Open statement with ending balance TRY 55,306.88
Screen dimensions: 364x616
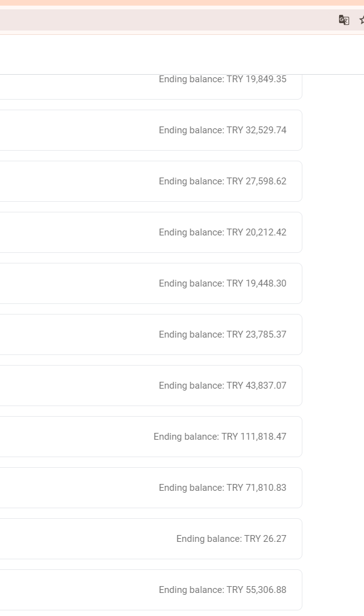[151, 590]
